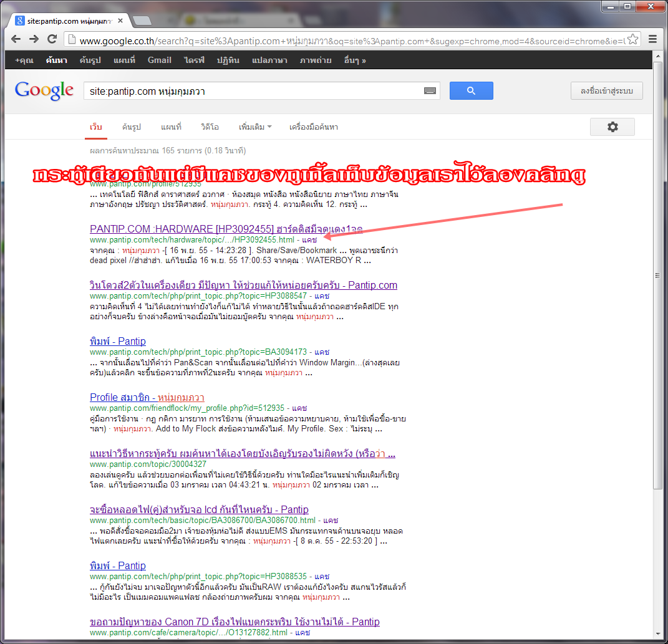This screenshot has height=644, width=668.
Task: Open ไดรฟ์ in black bar
Action: click(x=194, y=60)
